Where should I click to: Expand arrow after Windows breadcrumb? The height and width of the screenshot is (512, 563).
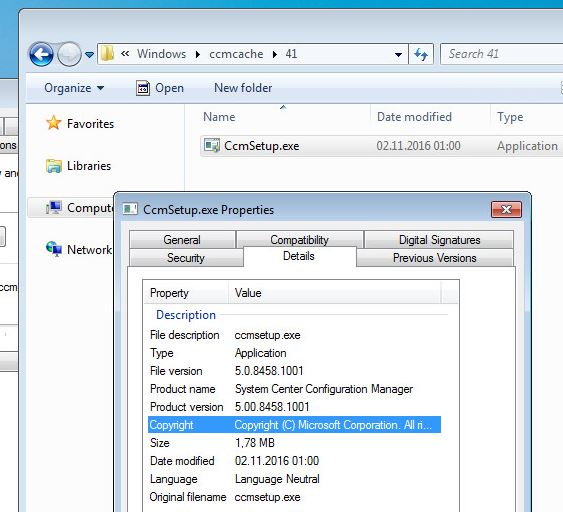pyautogui.click(x=198, y=55)
